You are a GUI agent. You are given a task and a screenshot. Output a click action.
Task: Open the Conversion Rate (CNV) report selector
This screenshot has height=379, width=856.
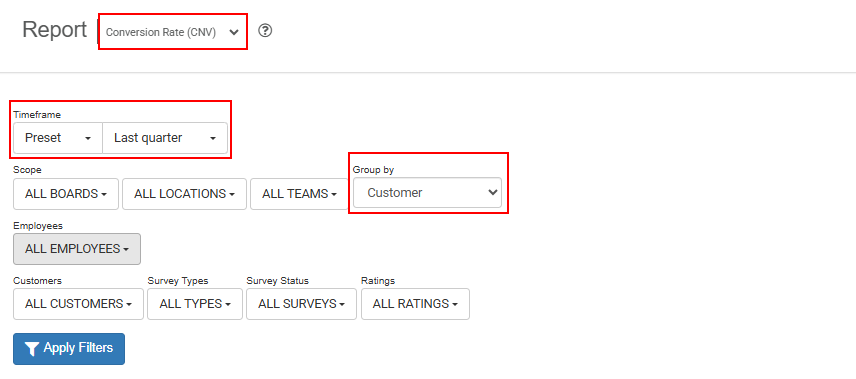pyautogui.click(x=173, y=32)
